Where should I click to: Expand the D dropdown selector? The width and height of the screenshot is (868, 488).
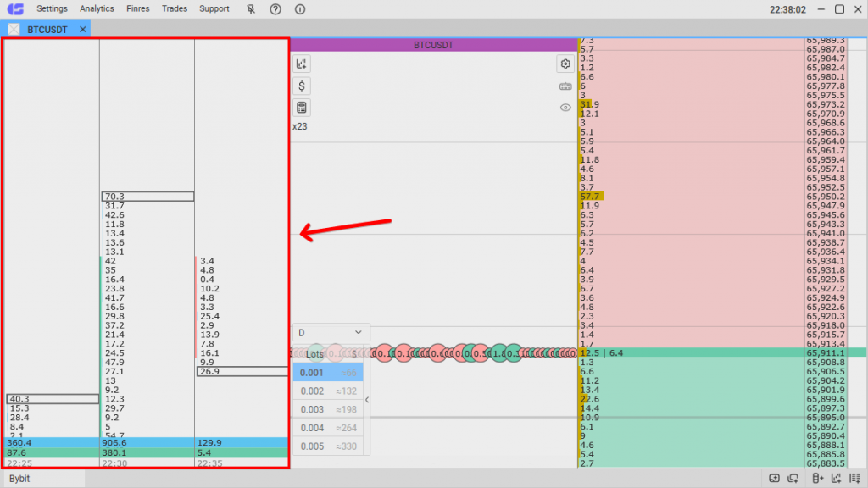[x=331, y=333]
